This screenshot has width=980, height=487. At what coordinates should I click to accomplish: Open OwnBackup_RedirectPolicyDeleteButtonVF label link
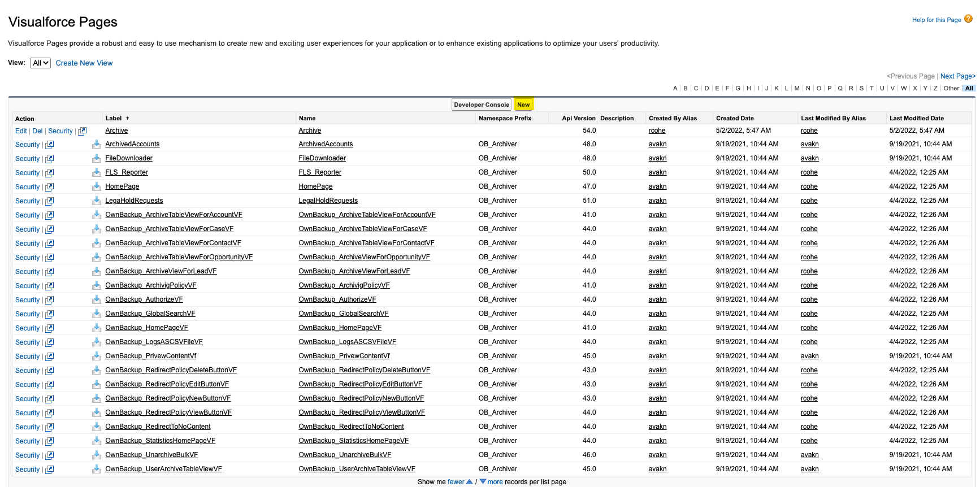[171, 370]
